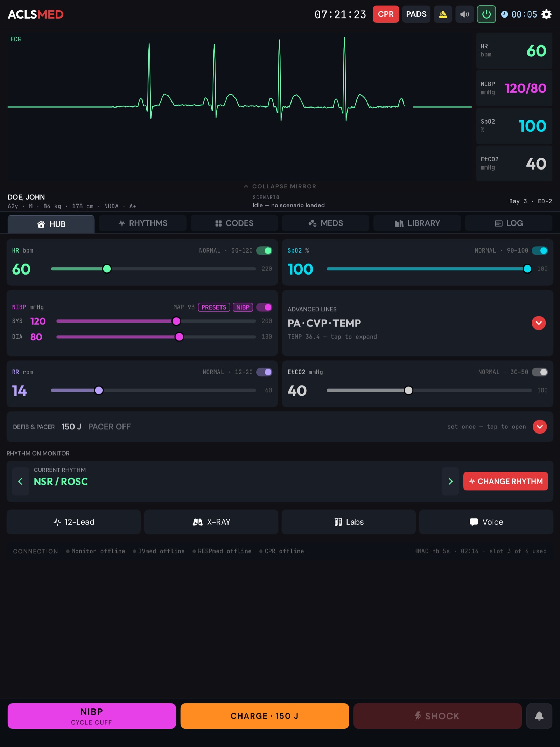This screenshot has height=747, width=560.
Task: Switch to the MEDS tab
Action: coord(325,223)
